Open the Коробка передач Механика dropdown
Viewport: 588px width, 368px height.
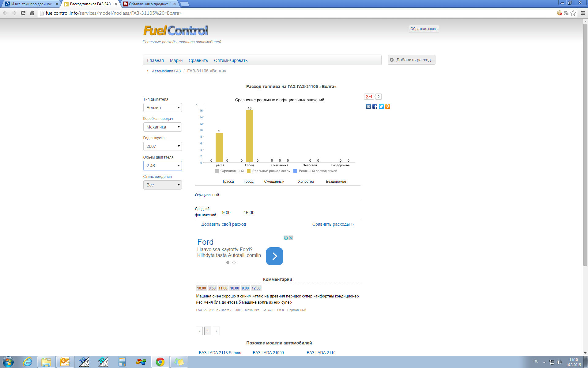tap(163, 127)
